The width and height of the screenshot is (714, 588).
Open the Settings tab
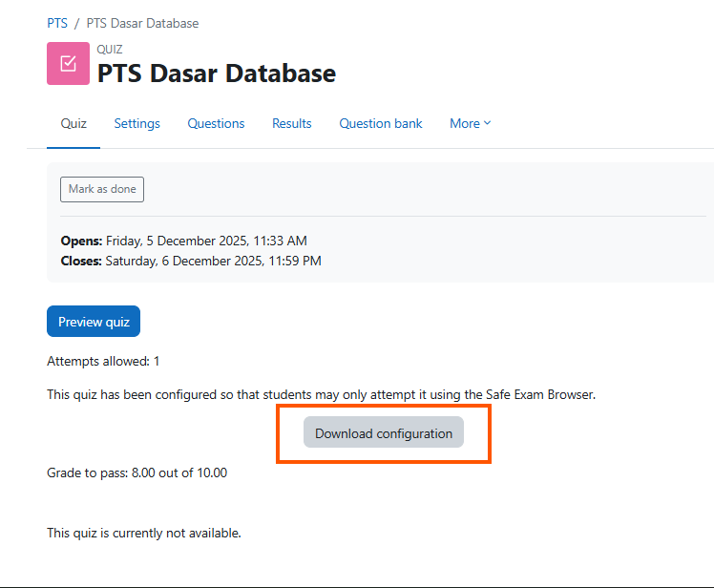pos(136,123)
